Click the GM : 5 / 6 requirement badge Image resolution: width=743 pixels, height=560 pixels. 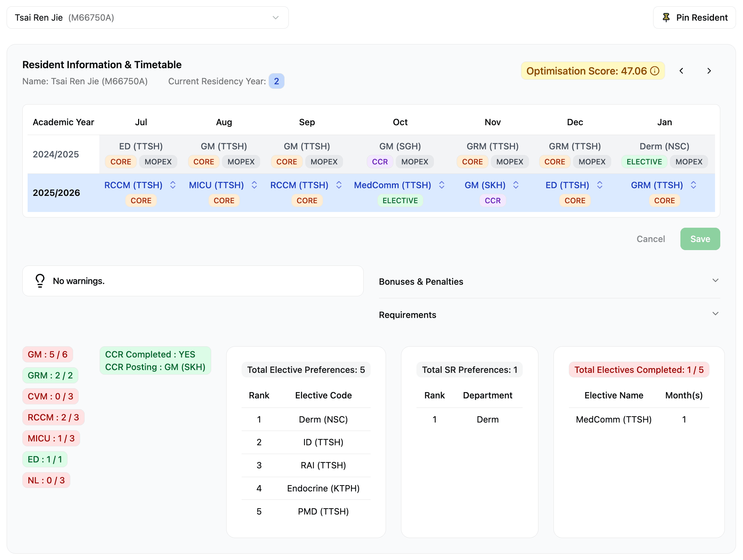(48, 354)
